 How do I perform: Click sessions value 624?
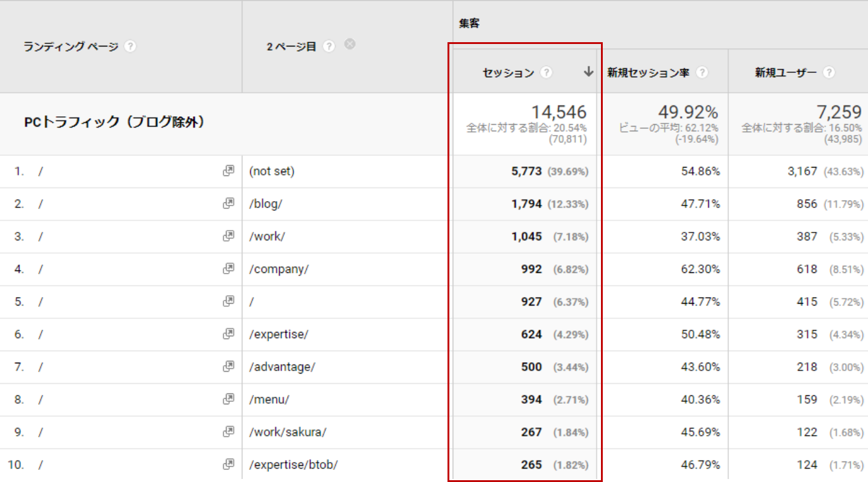coord(532,334)
